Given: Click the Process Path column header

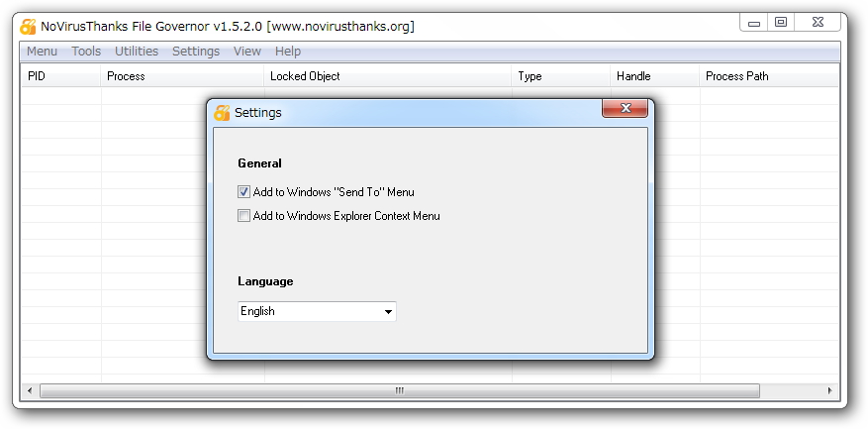Looking at the screenshot, I should coord(769,76).
